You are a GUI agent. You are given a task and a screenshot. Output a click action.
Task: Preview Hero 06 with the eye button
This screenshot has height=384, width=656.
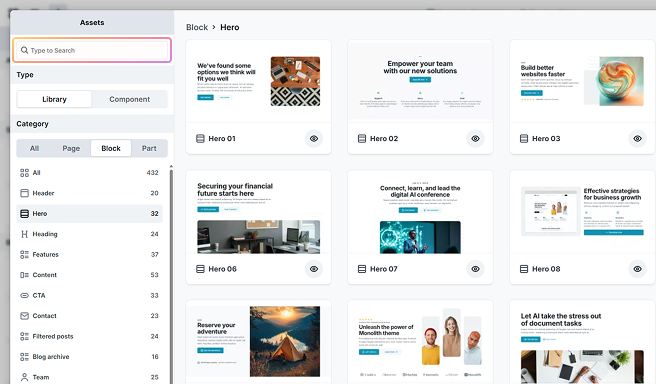pos(314,269)
